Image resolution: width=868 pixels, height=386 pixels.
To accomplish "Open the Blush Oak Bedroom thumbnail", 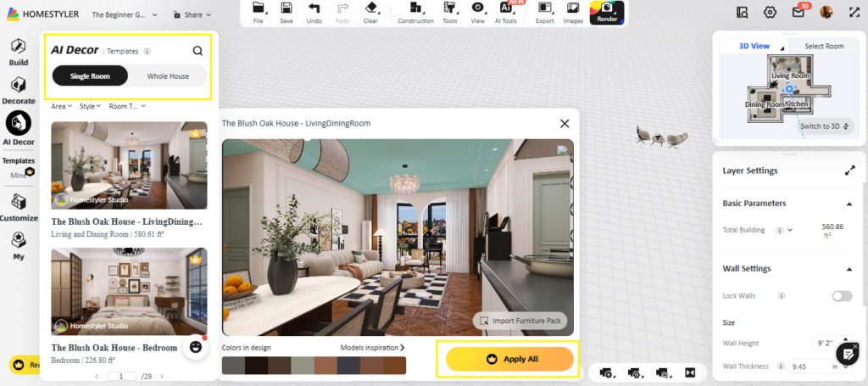I will pyautogui.click(x=129, y=291).
